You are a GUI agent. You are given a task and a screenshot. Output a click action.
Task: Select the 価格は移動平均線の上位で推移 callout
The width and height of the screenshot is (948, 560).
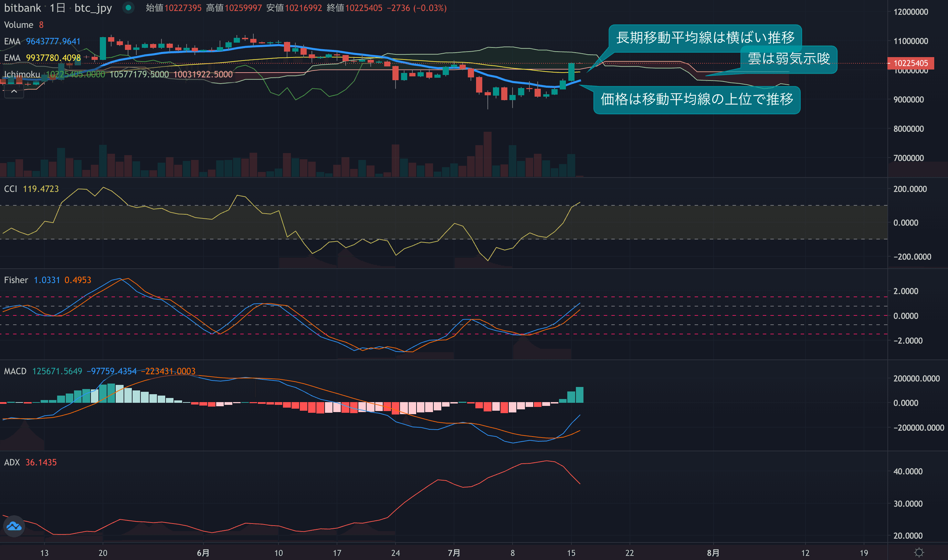click(697, 100)
